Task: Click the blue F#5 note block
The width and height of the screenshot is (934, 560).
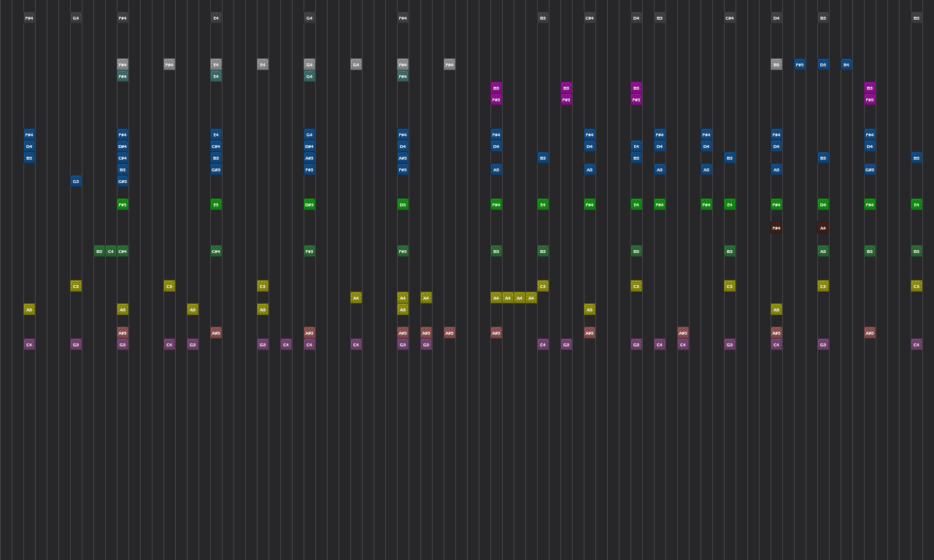Action: click(800, 64)
